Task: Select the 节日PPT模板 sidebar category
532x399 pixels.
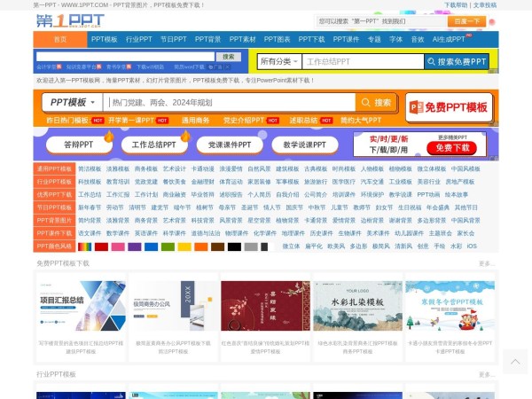Action: (55, 207)
